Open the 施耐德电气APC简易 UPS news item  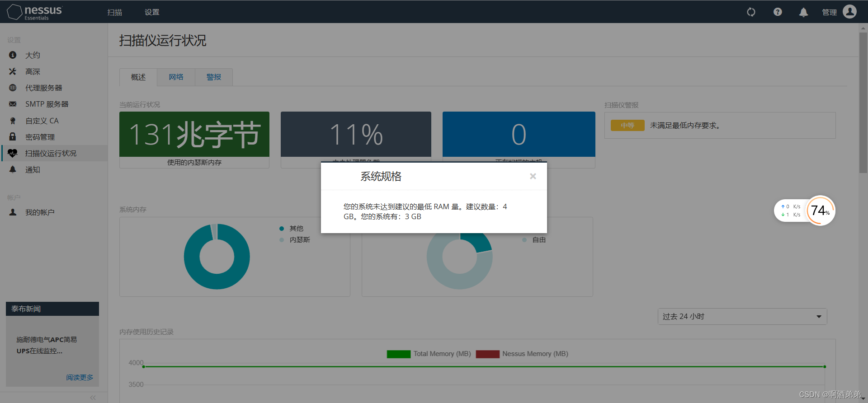(47, 345)
